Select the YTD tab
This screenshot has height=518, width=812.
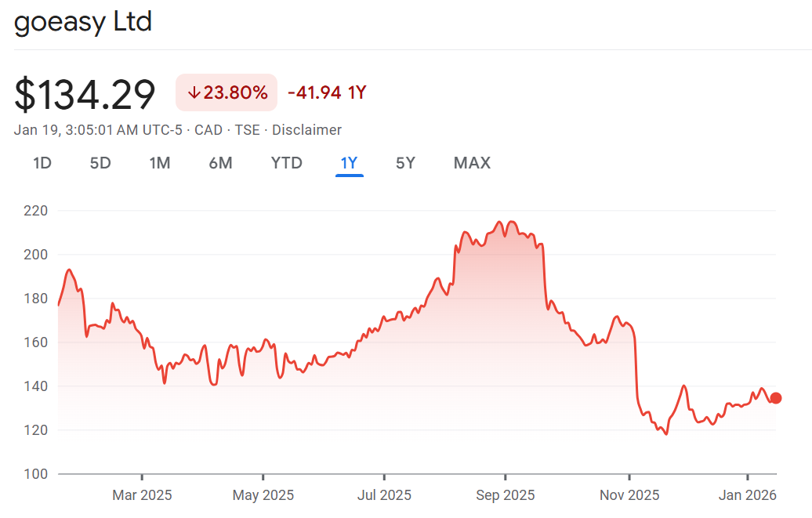pos(286,163)
